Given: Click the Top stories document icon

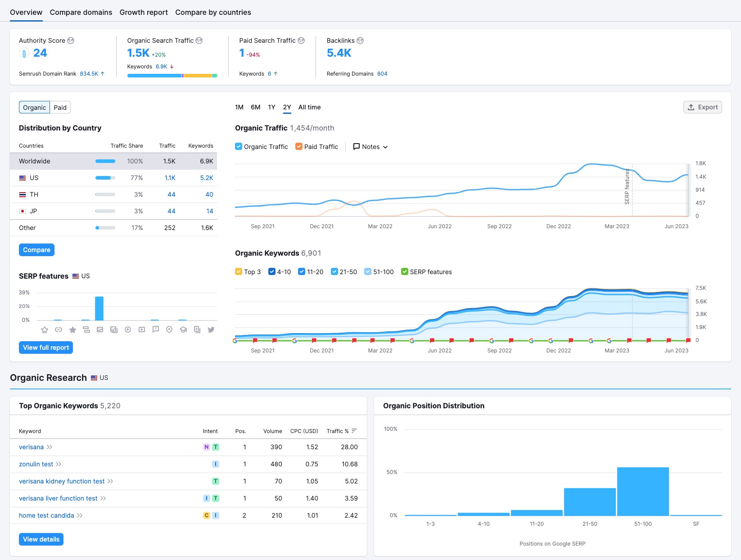Looking at the screenshot, I should (x=197, y=330).
